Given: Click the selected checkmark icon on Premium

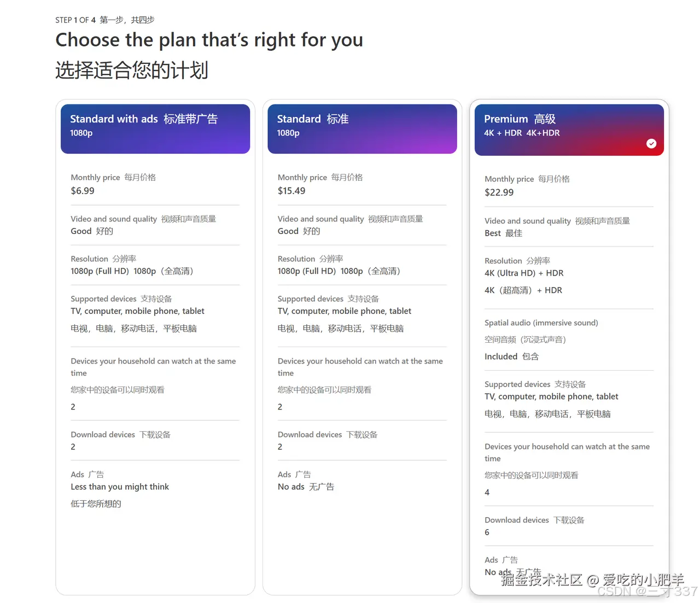Looking at the screenshot, I should 651,143.
